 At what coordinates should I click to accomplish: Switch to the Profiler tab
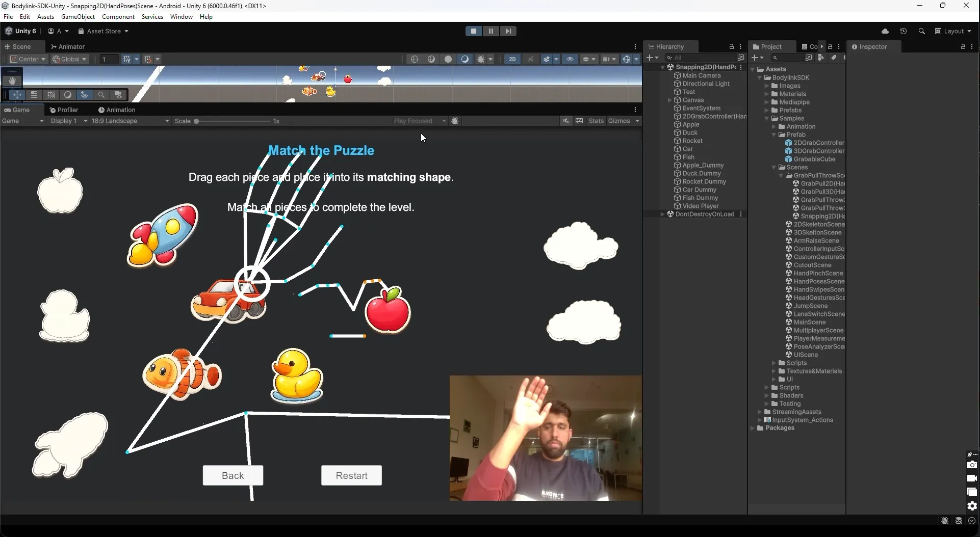pos(66,110)
